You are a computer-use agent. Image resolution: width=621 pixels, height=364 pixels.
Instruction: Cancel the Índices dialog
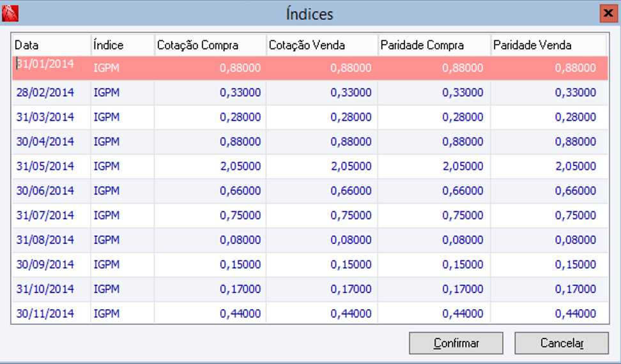point(561,343)
